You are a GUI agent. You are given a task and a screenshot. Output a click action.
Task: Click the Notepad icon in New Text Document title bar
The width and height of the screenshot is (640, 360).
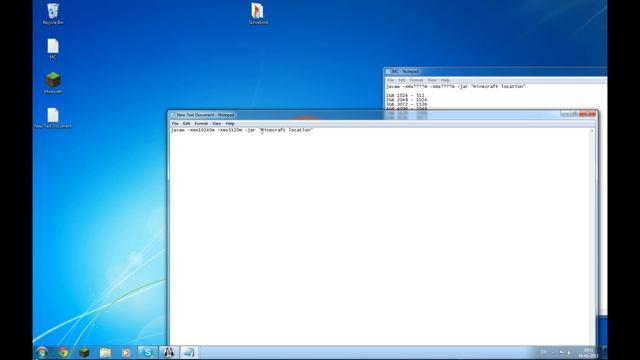pyautogui.click(x=173, y=115)
